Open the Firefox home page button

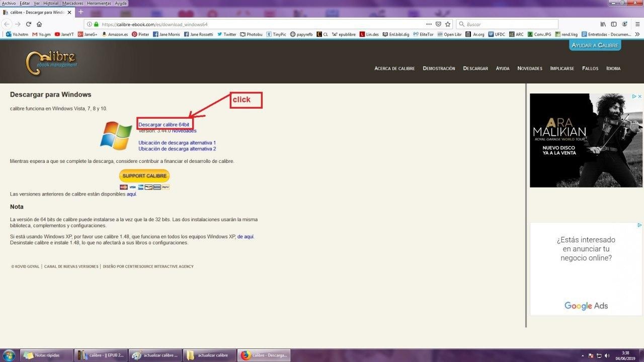pyautogui.click(x=39, y=24)
